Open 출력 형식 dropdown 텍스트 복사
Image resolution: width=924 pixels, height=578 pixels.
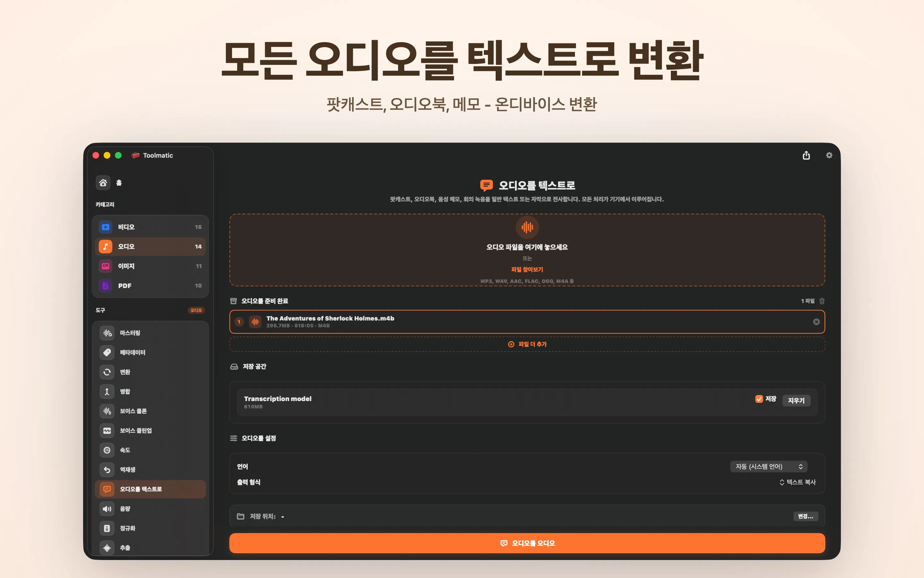[797, 482]
